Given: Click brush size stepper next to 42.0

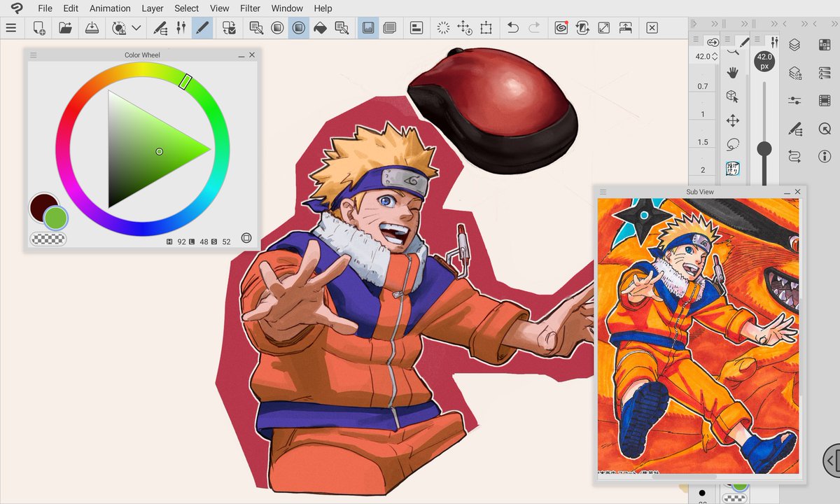Looking at the screenshot, I should click(x=714, y=56).
